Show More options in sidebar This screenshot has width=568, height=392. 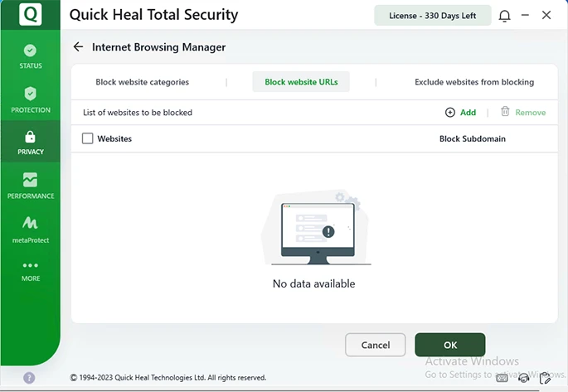coord(31,271)
